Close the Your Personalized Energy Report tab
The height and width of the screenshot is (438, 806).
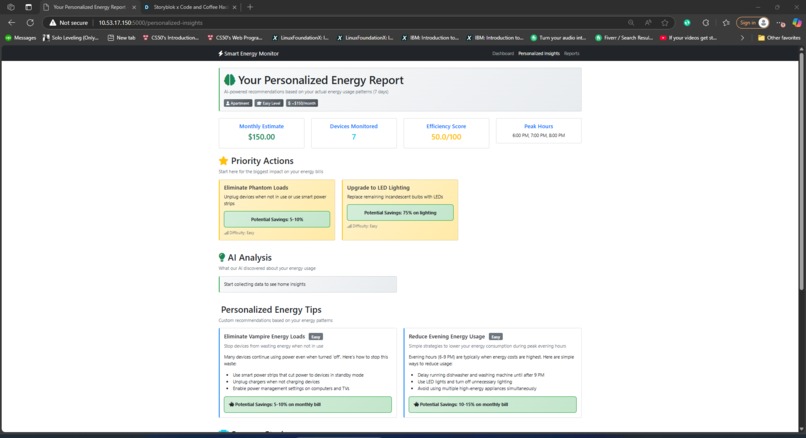(134, 7)
